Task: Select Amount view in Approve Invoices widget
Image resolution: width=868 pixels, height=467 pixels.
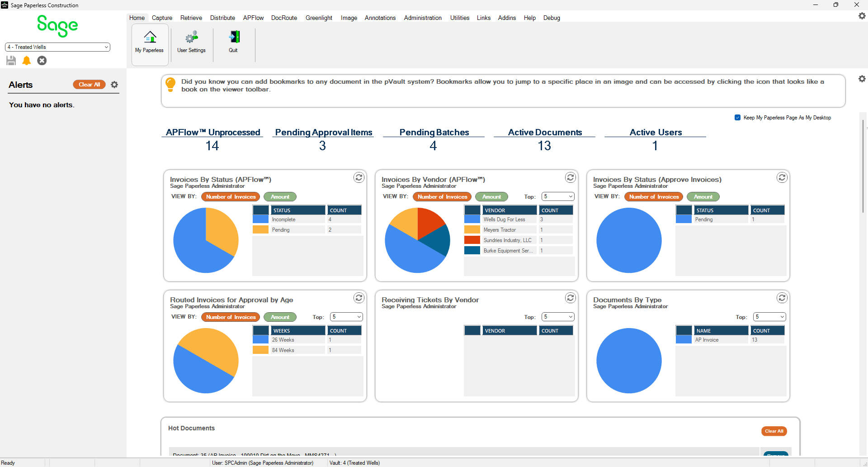Action: [703, 197]
